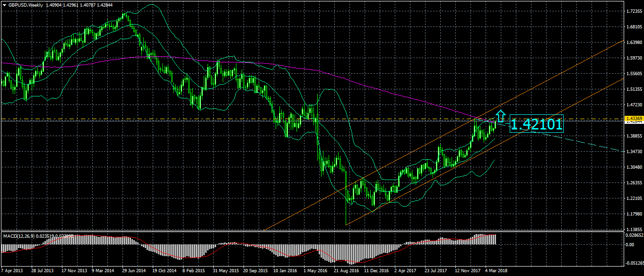Select the 4 Mar 2018 date label
Screen dimensions: 644x276
[x=496, y=271]
